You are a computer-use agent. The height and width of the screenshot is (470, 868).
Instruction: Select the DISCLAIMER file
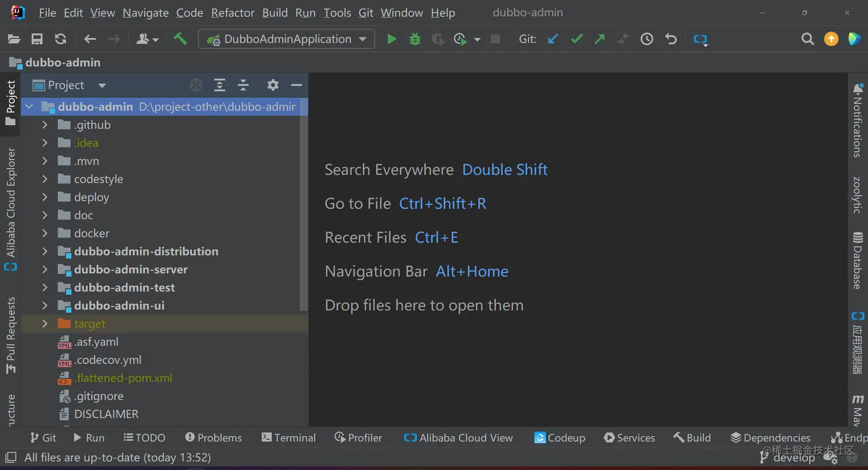click(98, 414)
